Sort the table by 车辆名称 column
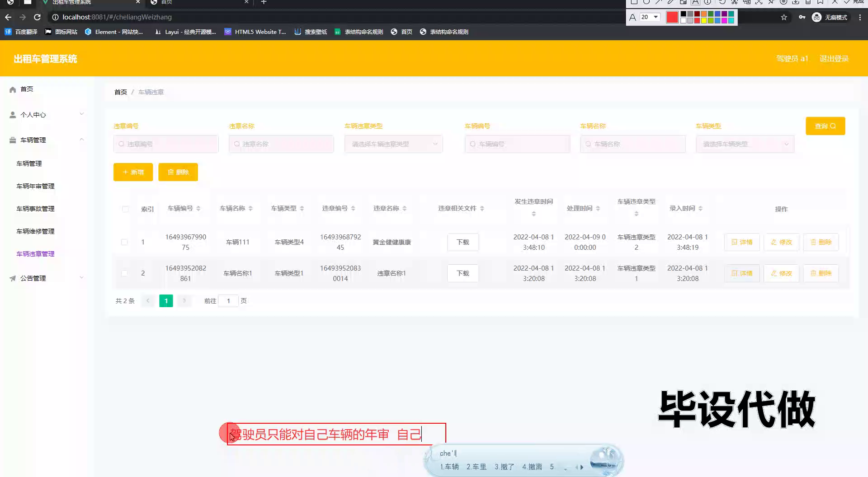 (x=250, y=208)
